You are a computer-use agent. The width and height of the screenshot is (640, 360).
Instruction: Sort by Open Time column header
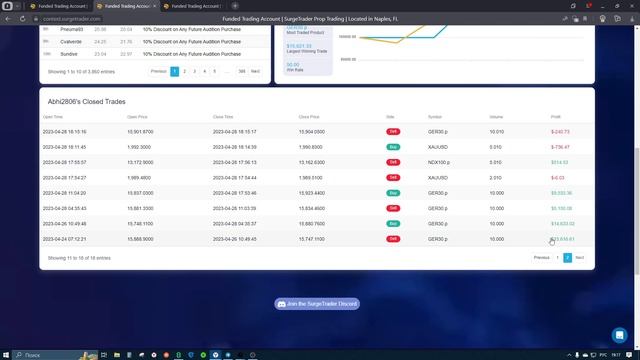click(53, 117)
